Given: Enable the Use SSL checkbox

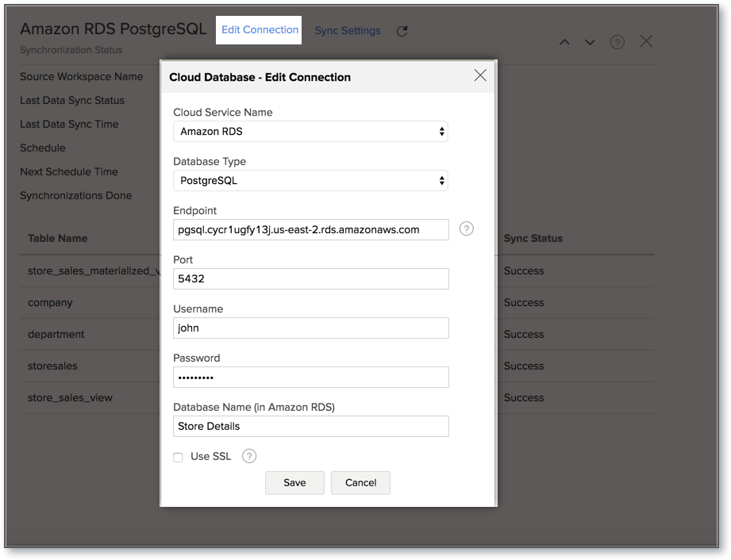Looking at the screenshot, I should click(178, 457).
